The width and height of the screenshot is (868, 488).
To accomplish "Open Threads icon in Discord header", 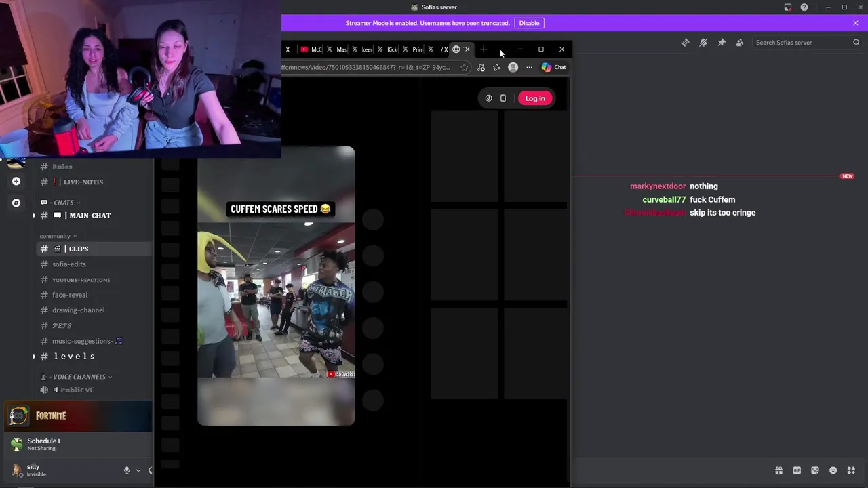I will point(685,43).
